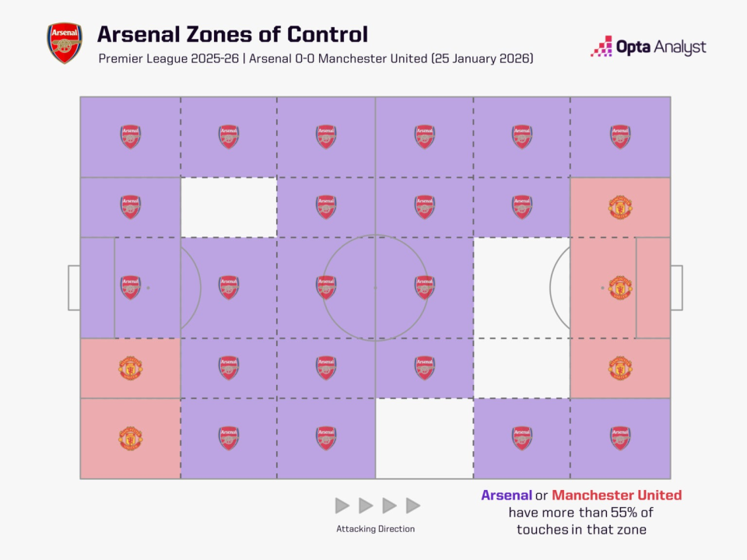This screenshot has height=560, width=747.
Task: Click the "Attacking Direction" label
Action: (376, 529)
